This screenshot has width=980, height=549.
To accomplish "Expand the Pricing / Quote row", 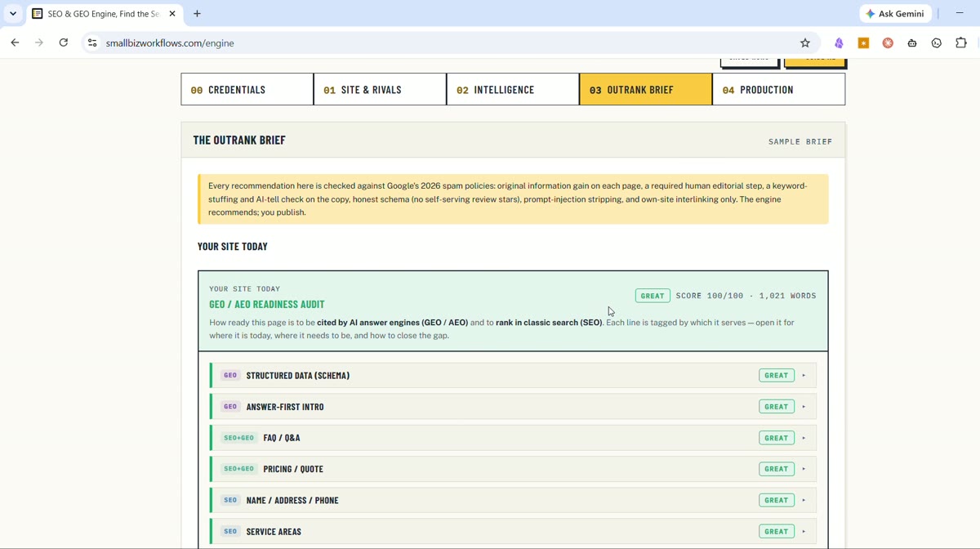I will pyautogui.click(x=513, y=469).
